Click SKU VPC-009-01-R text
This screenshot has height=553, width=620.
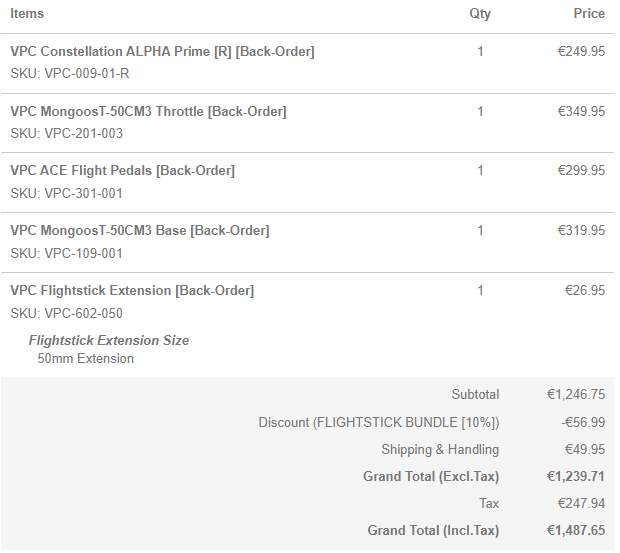tap(70, 74)
